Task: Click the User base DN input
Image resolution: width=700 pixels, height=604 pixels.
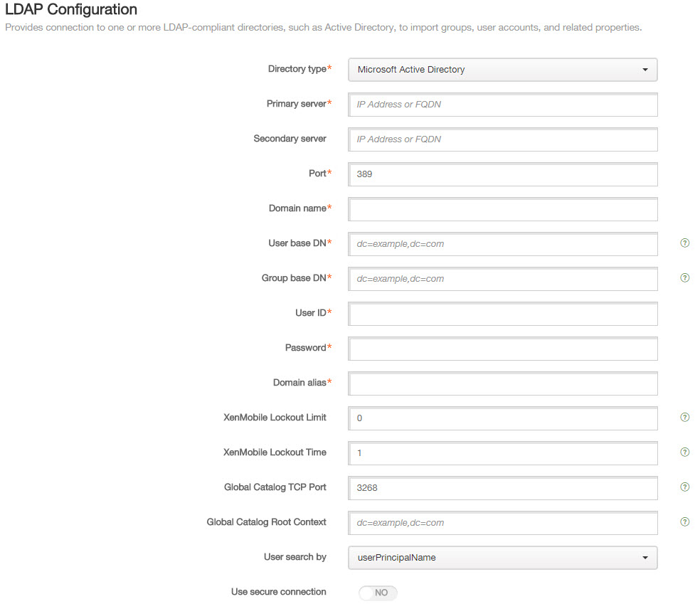Action: [503, 244]
